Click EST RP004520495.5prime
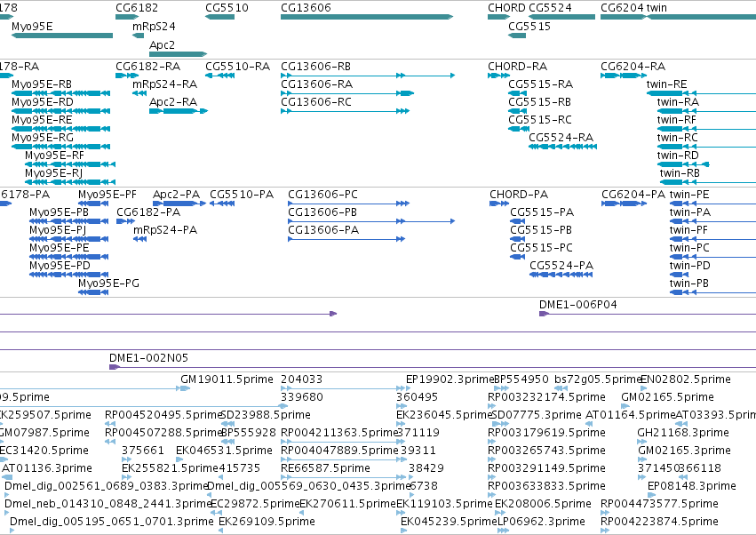The height and width of the screenshot is (535, 756). coord(163,415)
